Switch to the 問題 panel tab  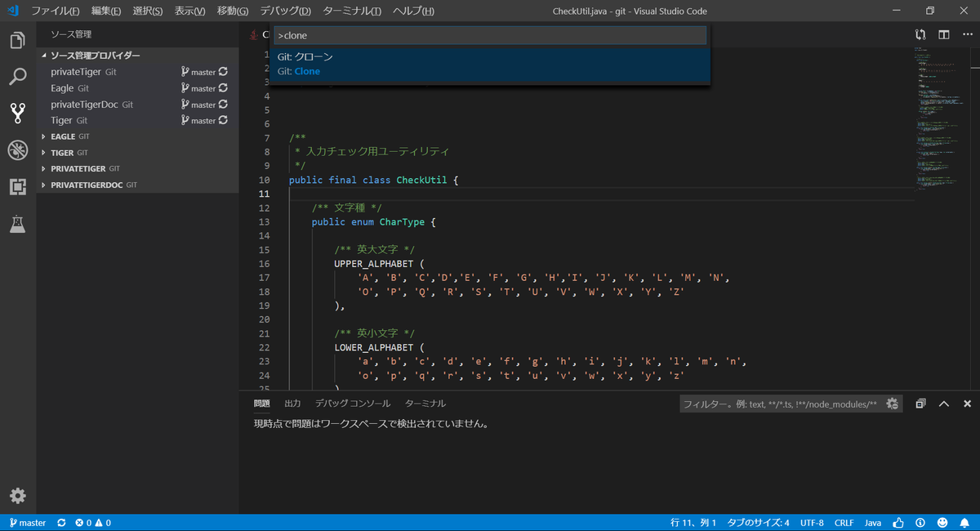tap(261, 404)
